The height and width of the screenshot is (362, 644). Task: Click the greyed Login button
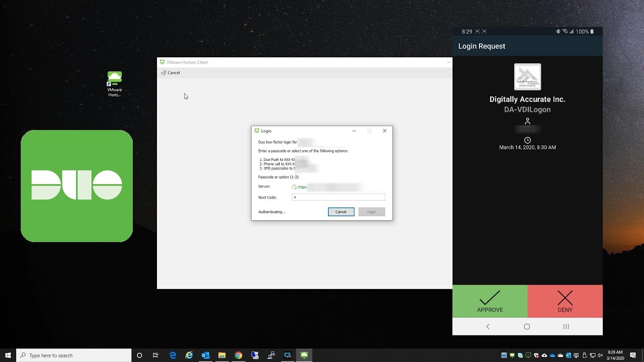coord(372,212)
